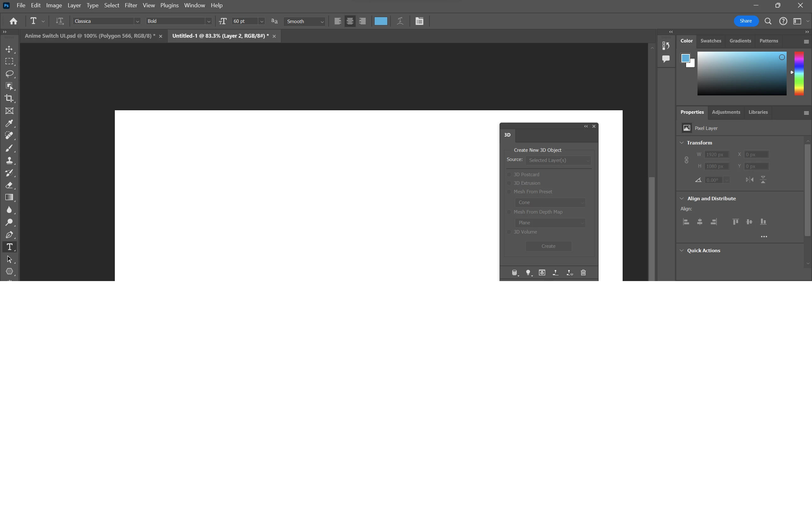This screenshot has height=507, width=812.
Task: Collapse the Align and Distribute section
Action: (681, 198)
